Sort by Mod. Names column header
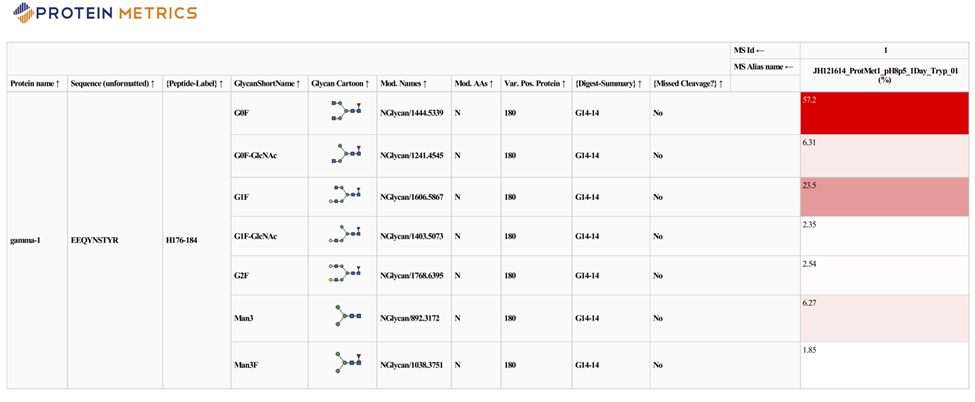 pos(404,83)
